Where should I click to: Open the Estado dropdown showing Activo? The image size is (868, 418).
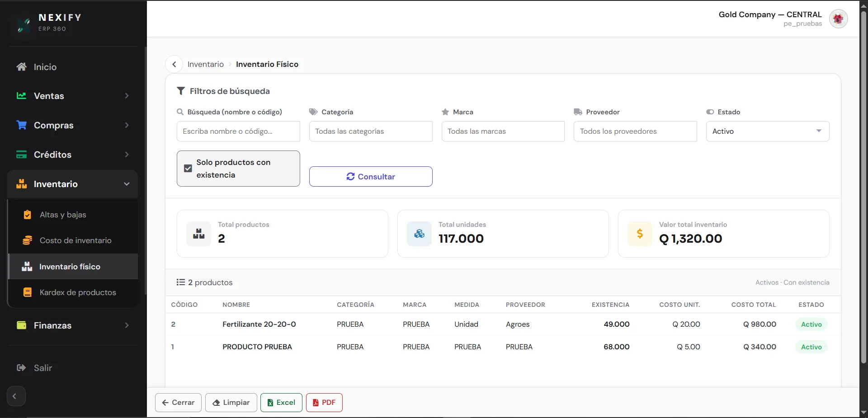[x=768, y=131]
